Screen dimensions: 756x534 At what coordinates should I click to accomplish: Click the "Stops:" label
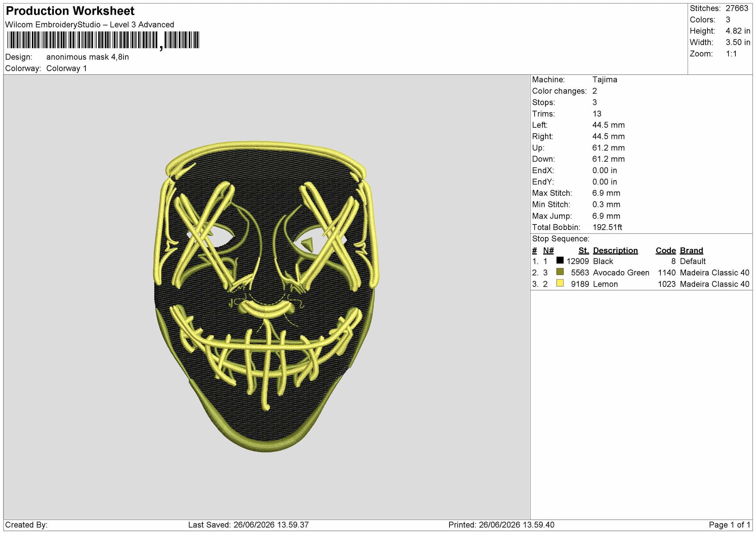coord(543,103)
